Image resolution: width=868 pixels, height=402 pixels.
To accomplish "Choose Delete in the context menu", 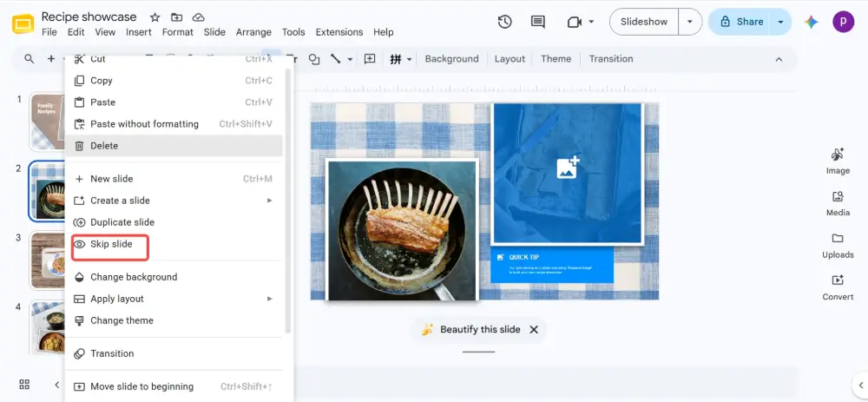I will point(174,146).
